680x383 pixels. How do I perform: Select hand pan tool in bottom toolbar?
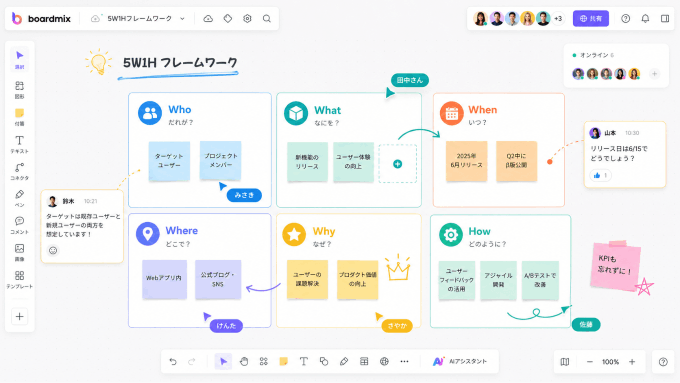[x=244, y=361]
